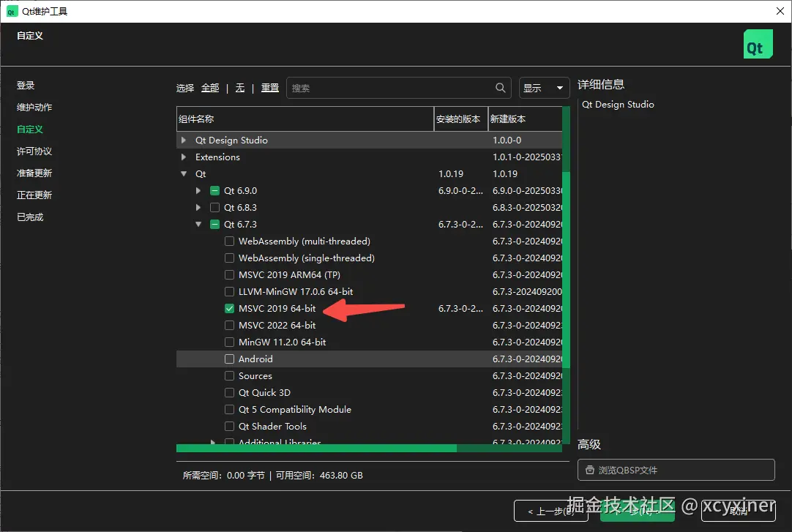
Task: Select the Qt Design Studio row text
Action: tap(231, 141)
